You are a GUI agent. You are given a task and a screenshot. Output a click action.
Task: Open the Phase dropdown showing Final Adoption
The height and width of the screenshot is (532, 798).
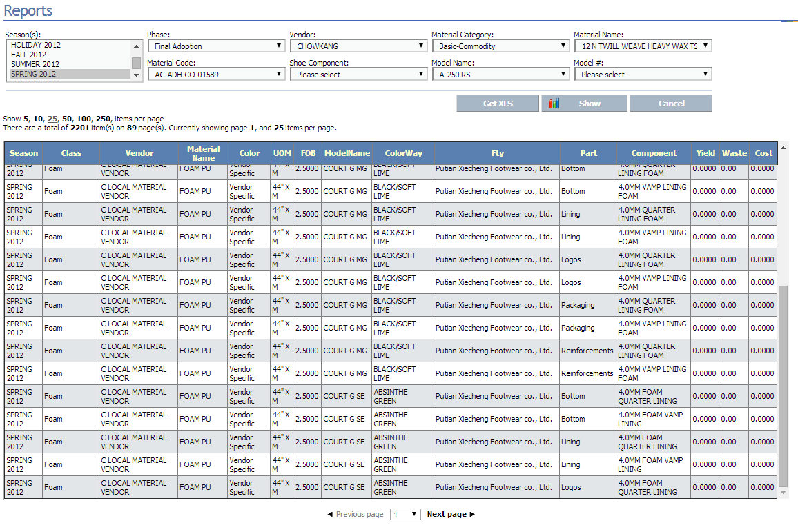(216, 46)
